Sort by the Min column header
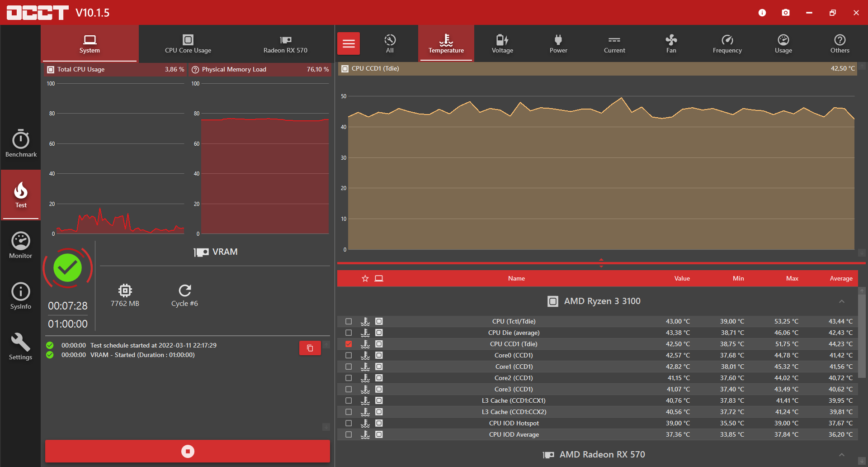 [x=738, y=278]
